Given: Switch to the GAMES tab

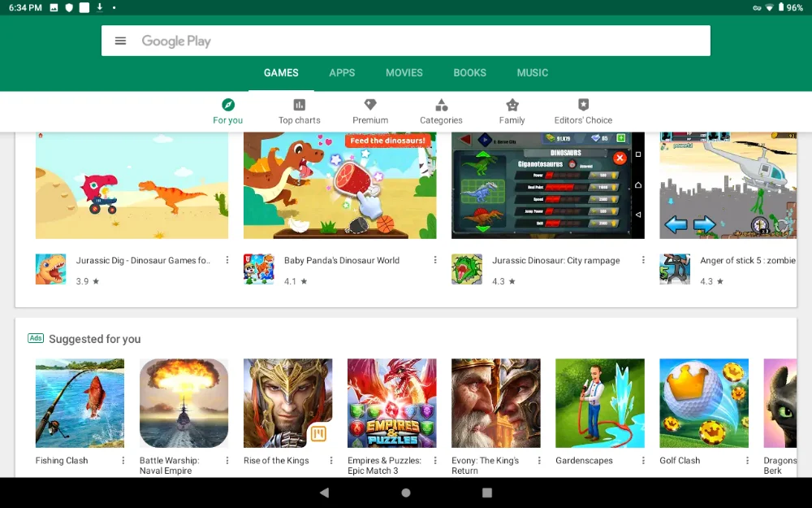Looking at the screenshot, I should point(281,72).
